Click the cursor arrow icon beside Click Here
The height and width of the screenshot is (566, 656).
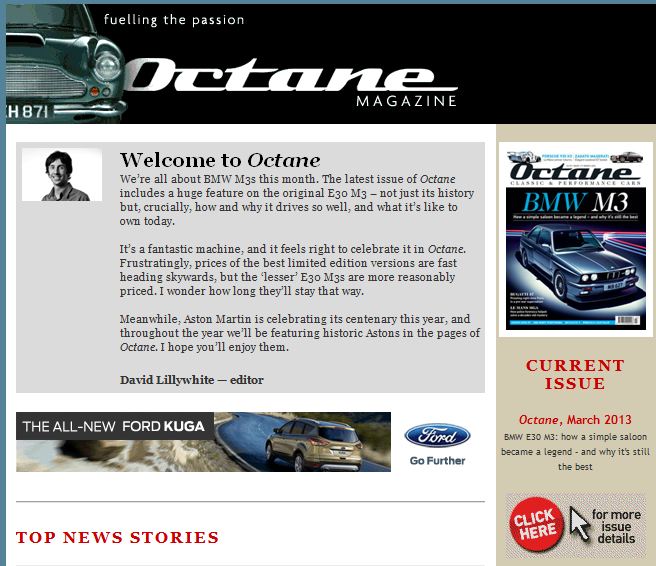[579, 524]
